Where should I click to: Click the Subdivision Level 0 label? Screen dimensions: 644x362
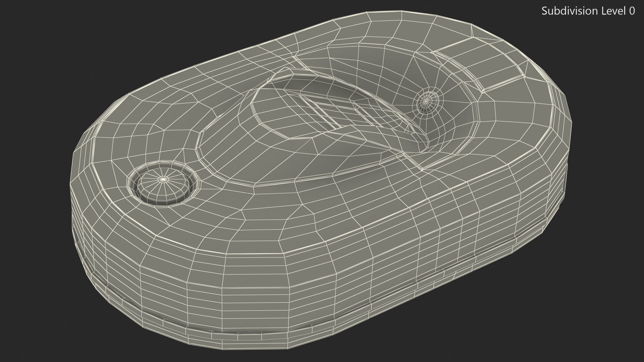[588, 11]
